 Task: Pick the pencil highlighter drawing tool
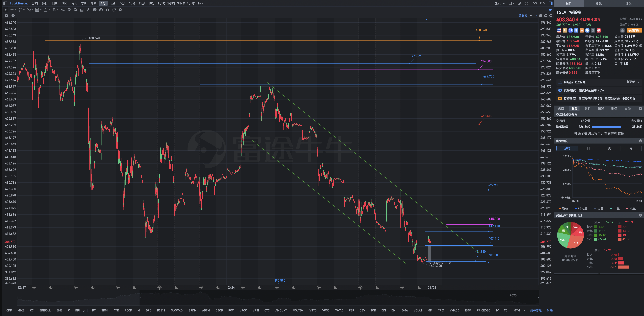point(88,10)
